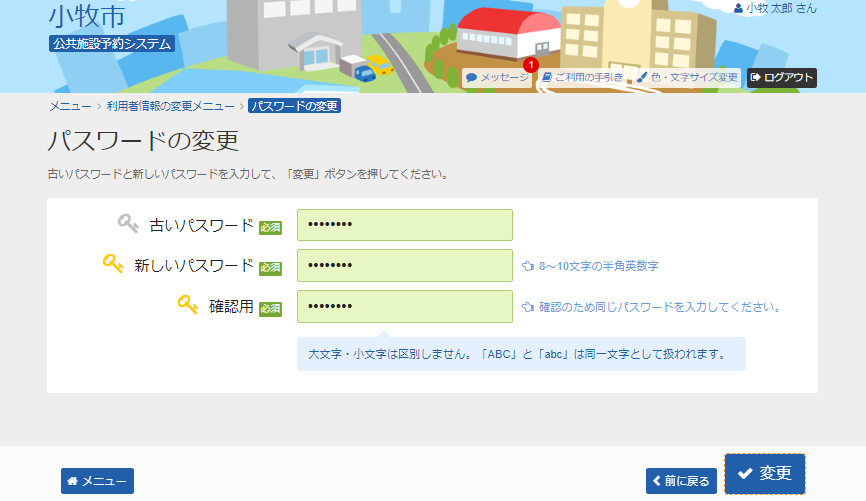866x501 pixels.
Task: Open the 利用者情報の変更メニュー breadcrumb
Action: (x=170, y=106)
